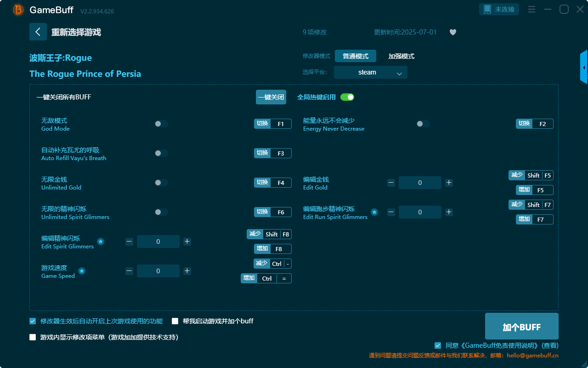The height and width of the screenshot is (368, 588).
Task: Decrease Edit Run Spirit Glimmers with minus
Action: (x=391, y=212)
